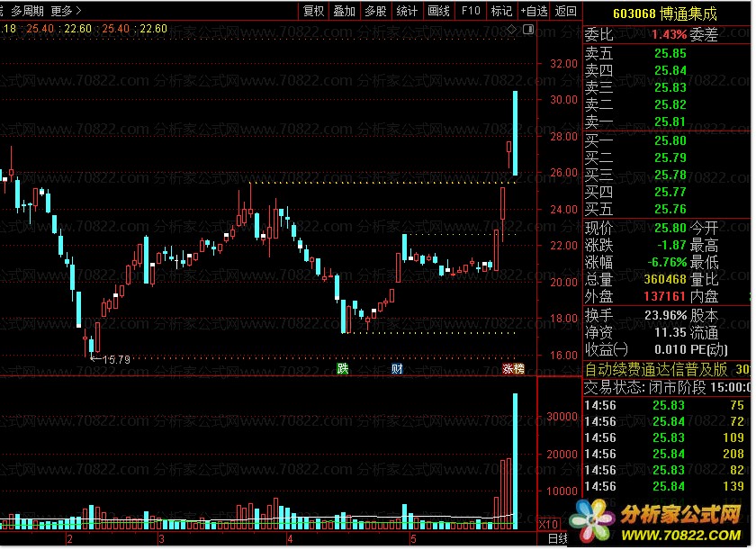The image size is (756, 550).
Task: Click the 买五 price 25.76
Action: [670, 209]
